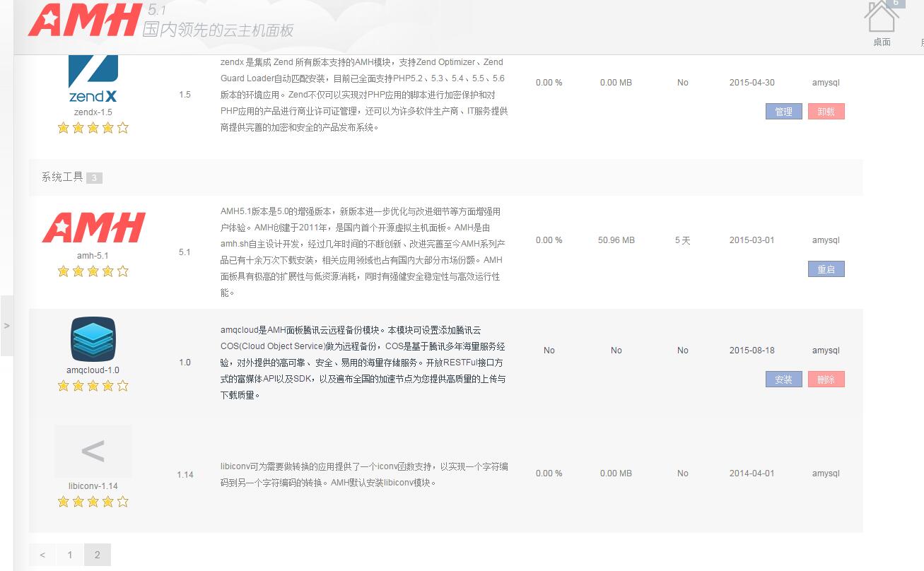Image resolution: width=924 pixels, height=571 pixels.
Task: Click the amh-5.1 module logo
Action: tap(93, 228)
